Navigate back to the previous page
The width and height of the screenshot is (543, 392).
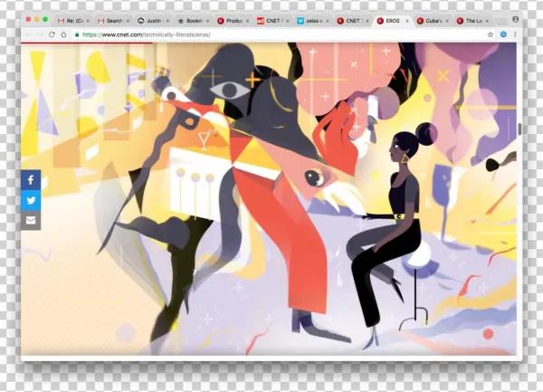(x=28, y=34)
